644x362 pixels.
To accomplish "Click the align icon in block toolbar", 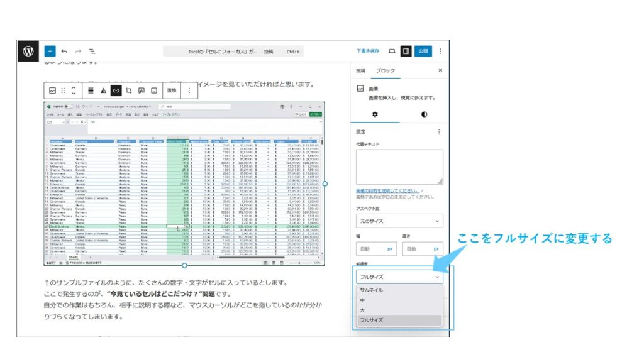I will (x=91, y=90).
